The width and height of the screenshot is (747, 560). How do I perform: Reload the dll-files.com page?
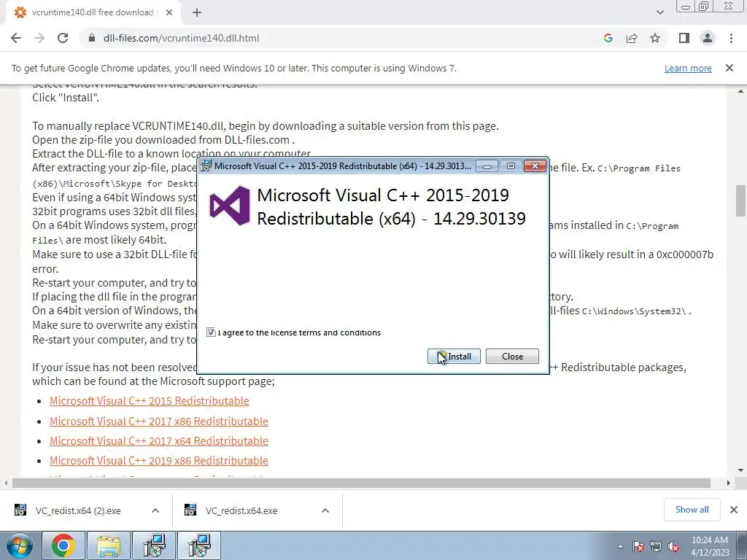[x=63, y=38]
